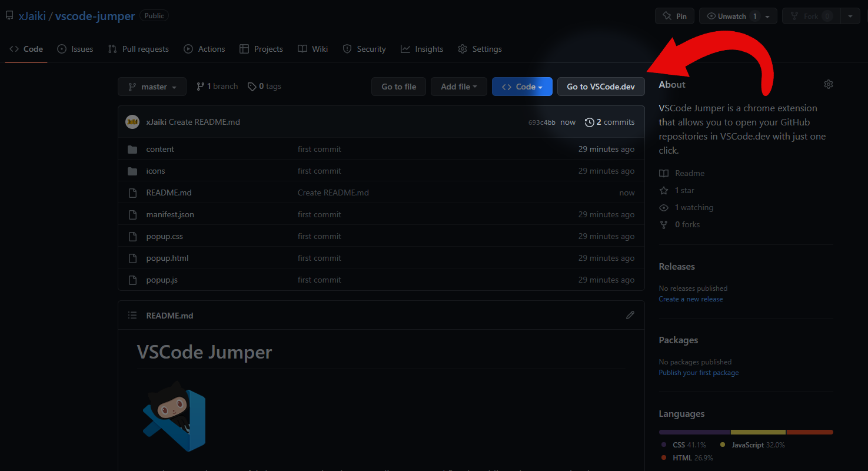Click Go to file button
Screen dimensions: 868x471
coord(399,87)
